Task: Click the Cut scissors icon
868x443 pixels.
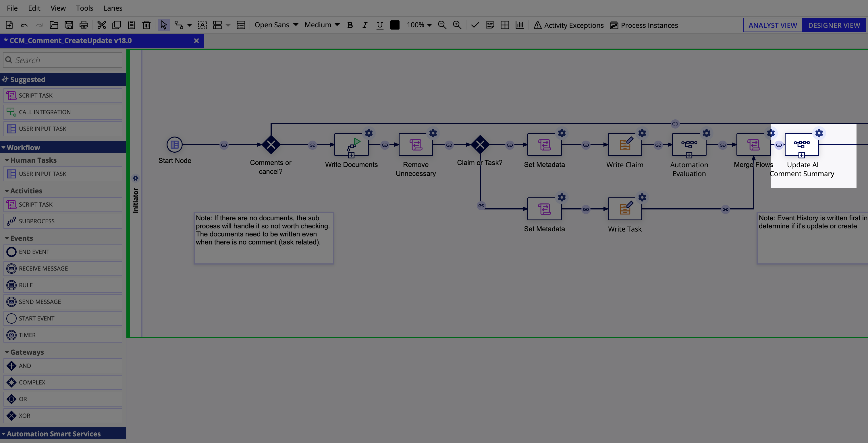Action: coord(102,25)
